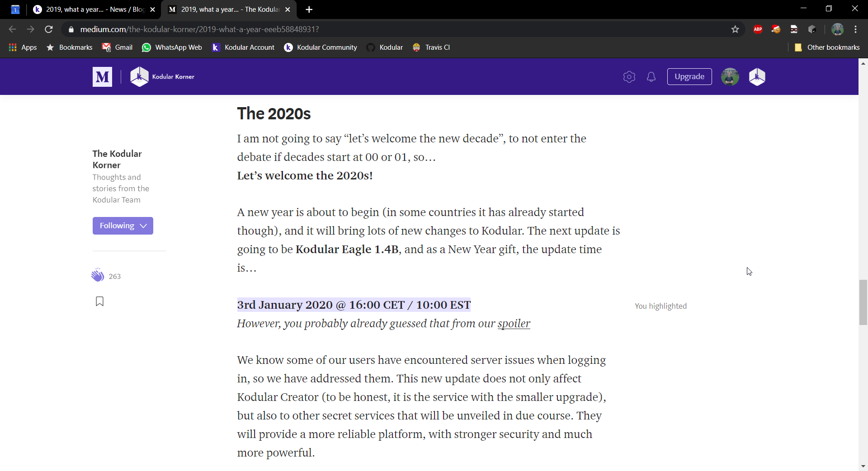This screenshot has height=471, width=868.
Task: Click the You highlighted note
Action: click(x=660, y=306)
